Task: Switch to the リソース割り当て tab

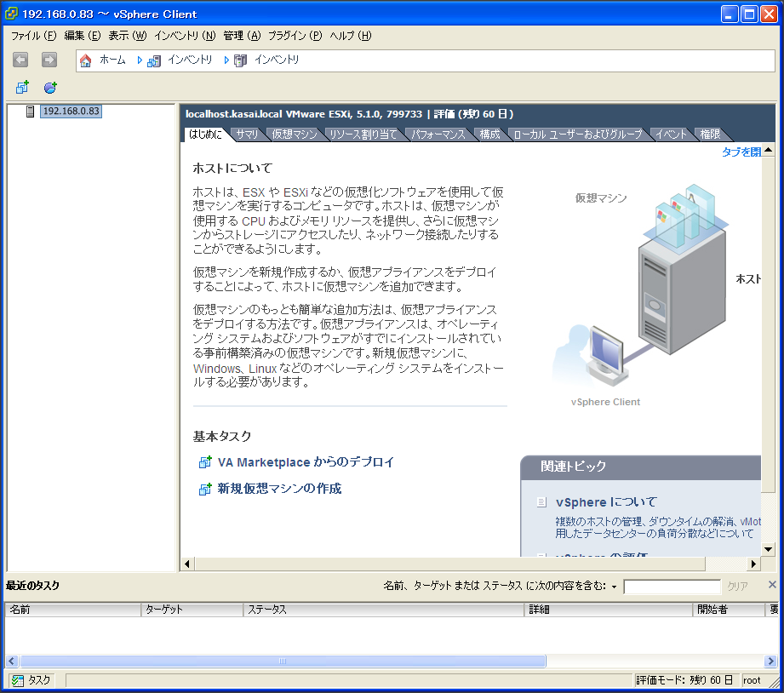Action: pyautogui.click(x=363, y=135)
